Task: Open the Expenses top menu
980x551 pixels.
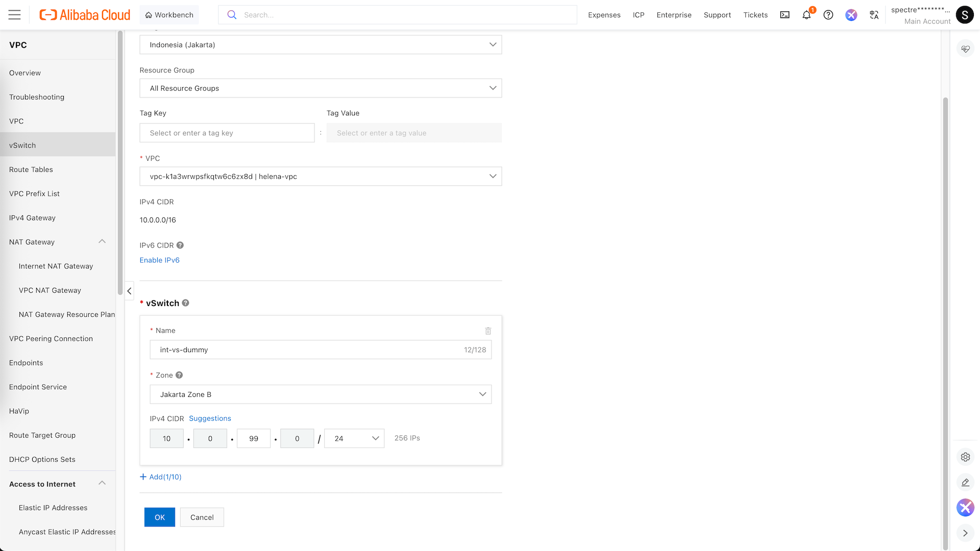Action: [604, 15]
